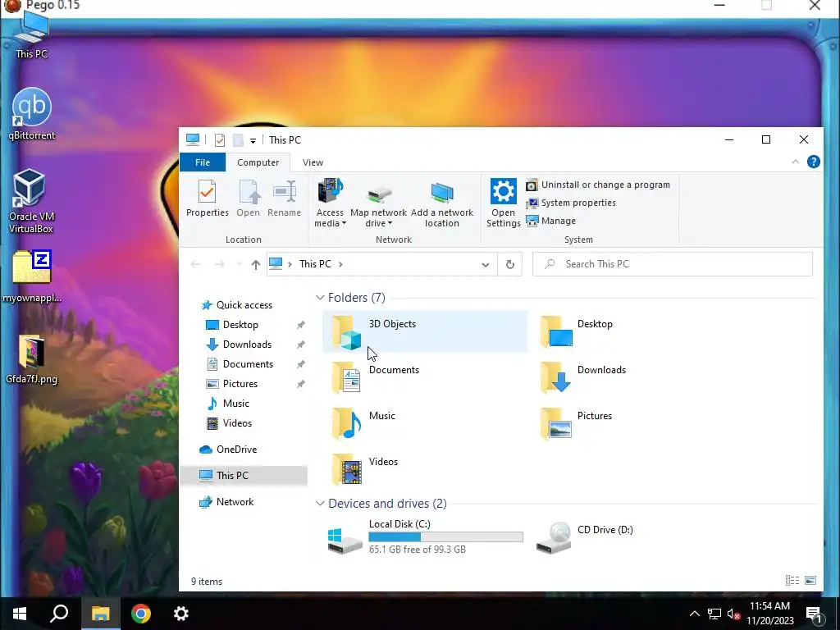Collapse the ribbon with the chevron
The height and width of the screenshot is (630, 840).
[795, 162]
